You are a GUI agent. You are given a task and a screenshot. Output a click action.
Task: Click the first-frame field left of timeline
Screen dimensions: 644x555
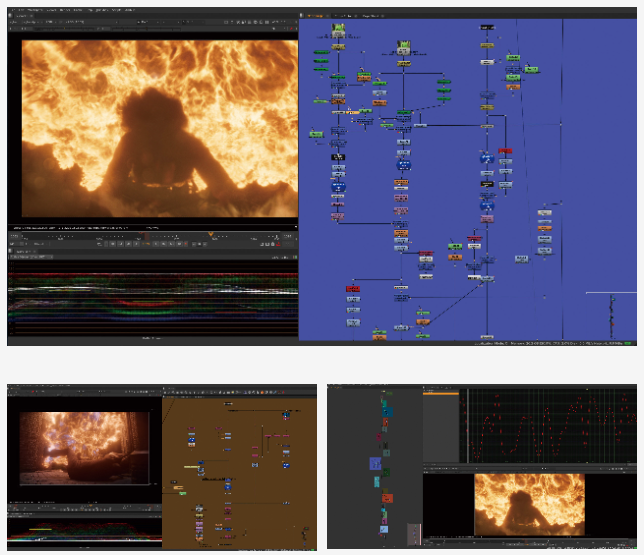(15, 236)
